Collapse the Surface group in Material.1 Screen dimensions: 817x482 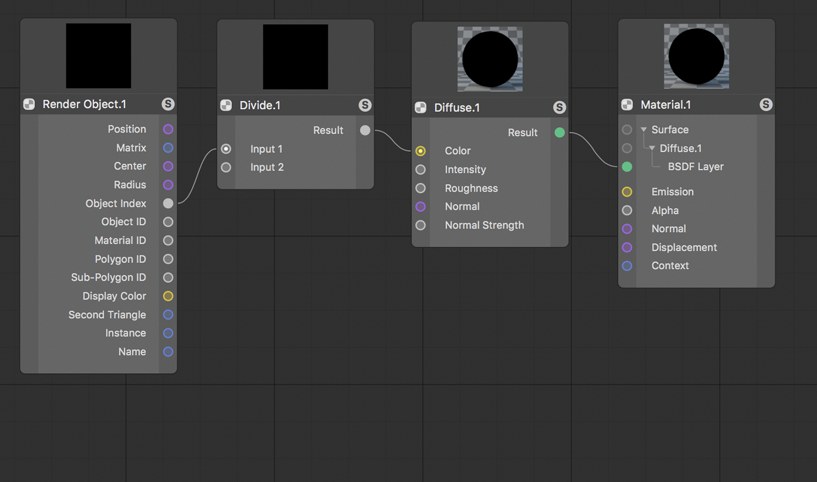(644, 129)
